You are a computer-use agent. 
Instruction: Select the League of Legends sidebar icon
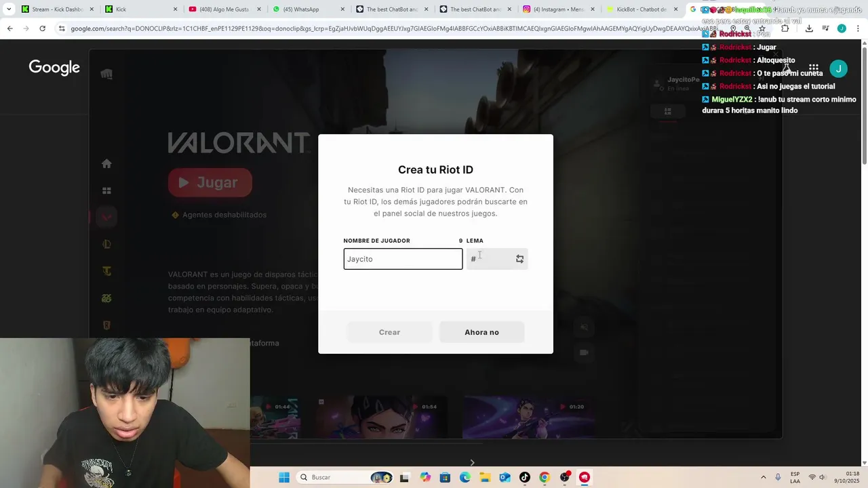click(106, 245)
